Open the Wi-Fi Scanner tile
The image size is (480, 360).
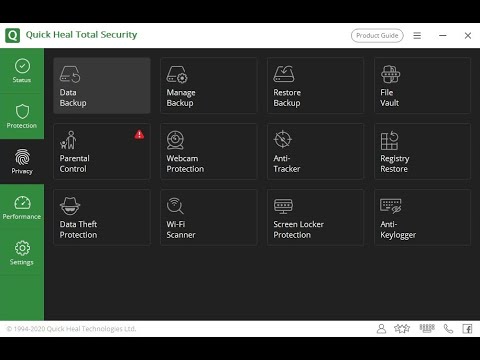pos(209,217)
